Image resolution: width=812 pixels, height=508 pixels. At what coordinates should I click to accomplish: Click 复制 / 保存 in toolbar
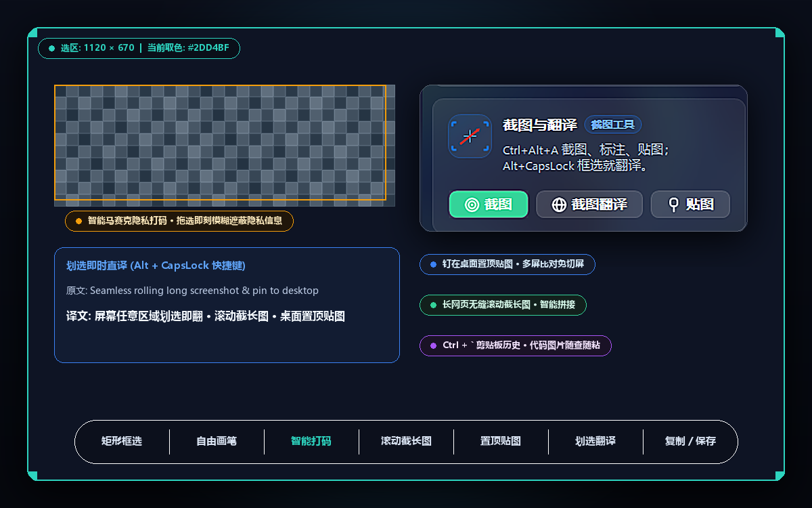tap(690, 441)
